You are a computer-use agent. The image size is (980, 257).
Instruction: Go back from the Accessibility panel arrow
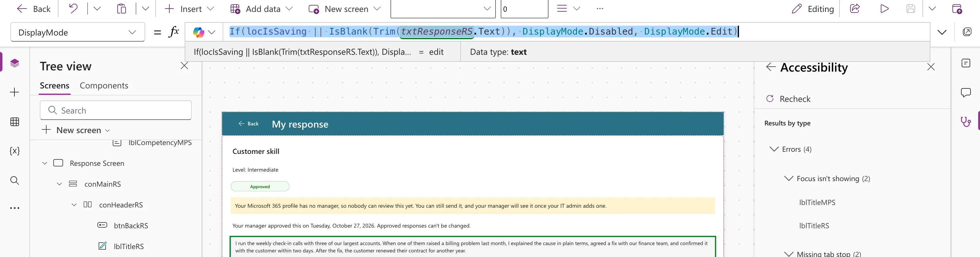tap(771, 67)
